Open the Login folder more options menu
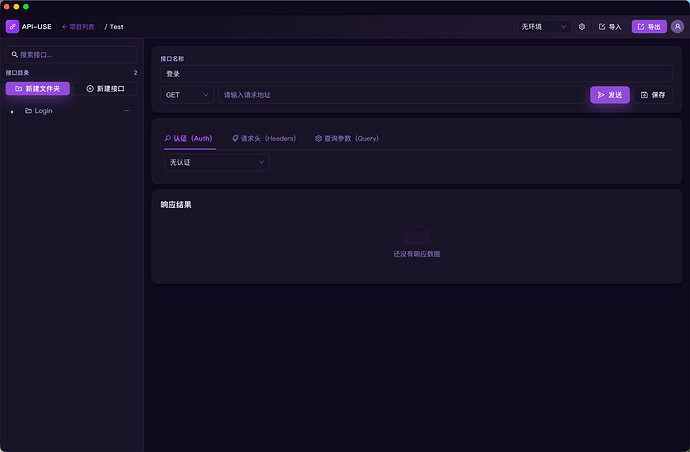The width and height of the screenshot is (690, 452). tap(127, 110)
